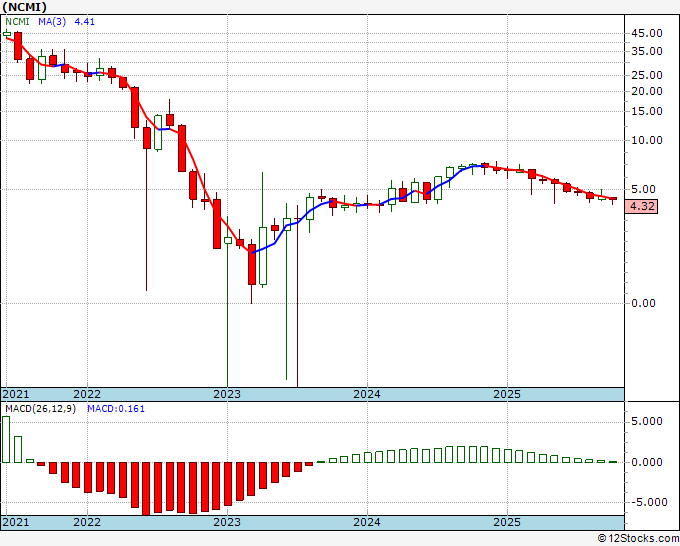Click the 5.000 MACD axis label
Screen dimensions: 680x546
pyautogui.click(x=647, y=422)
